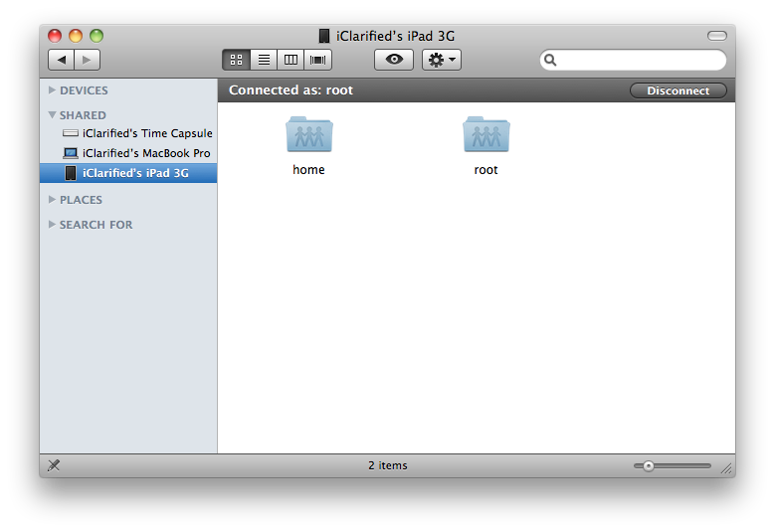Click the Connected as: root text
775x532 pixels.
click(x=291, y=89)
